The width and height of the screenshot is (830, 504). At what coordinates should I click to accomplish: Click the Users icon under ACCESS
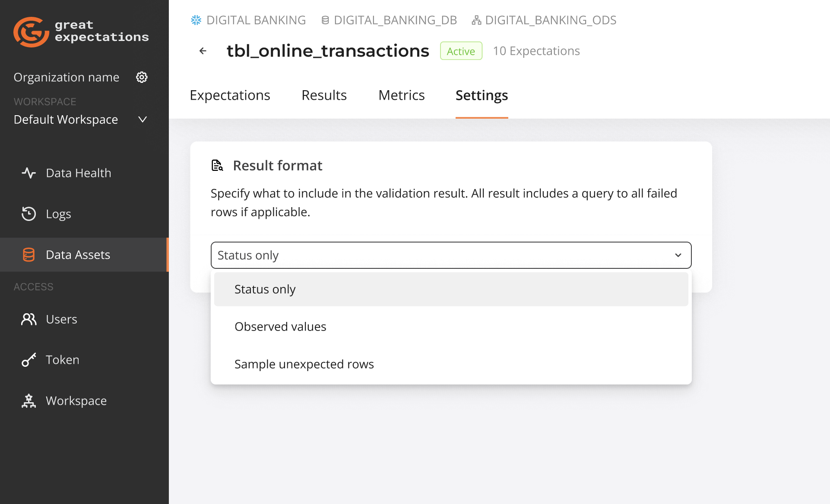29,319
